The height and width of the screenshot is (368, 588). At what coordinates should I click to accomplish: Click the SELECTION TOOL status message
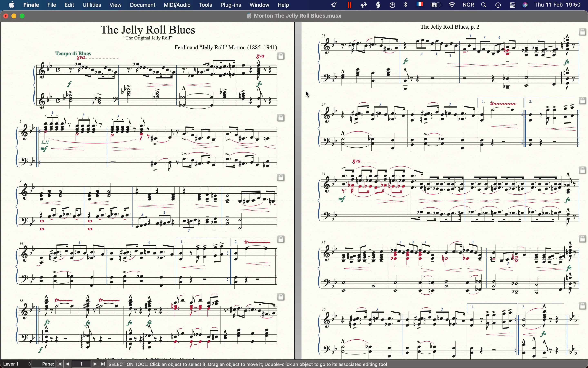pyautogui.click(x=248, y=364)
